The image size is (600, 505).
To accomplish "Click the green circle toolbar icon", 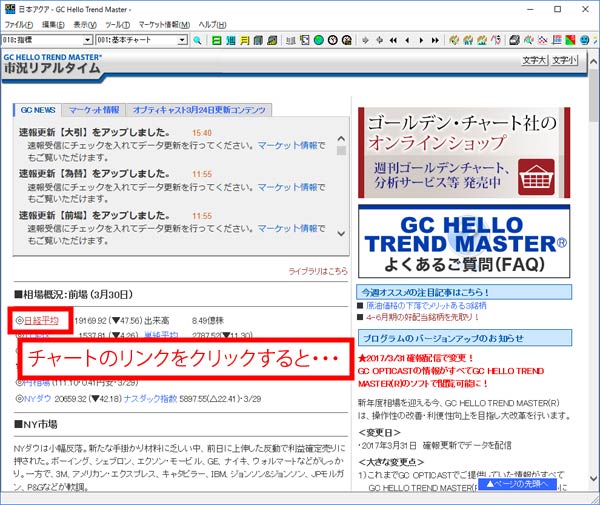I will tap(318, 40).
